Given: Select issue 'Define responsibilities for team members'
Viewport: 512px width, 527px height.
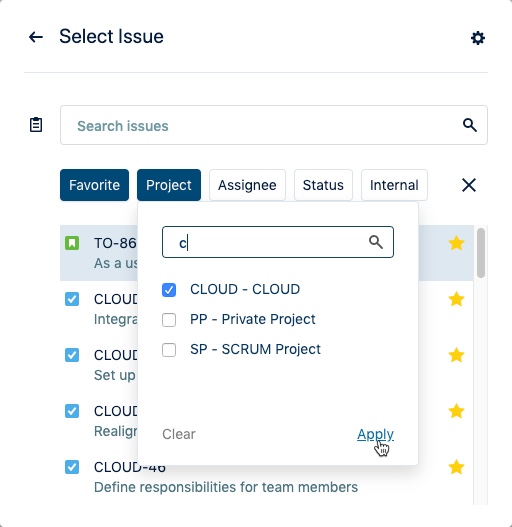Looking at the screenshot, I should tap(226, 487).
